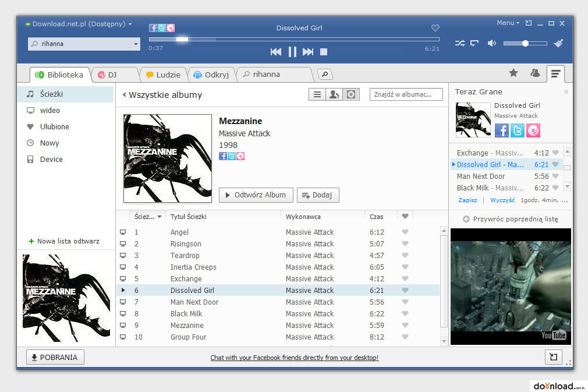Open Nowy in the sidebar
Viewport: 588px width, 392px height.
(x=66, y=143)
